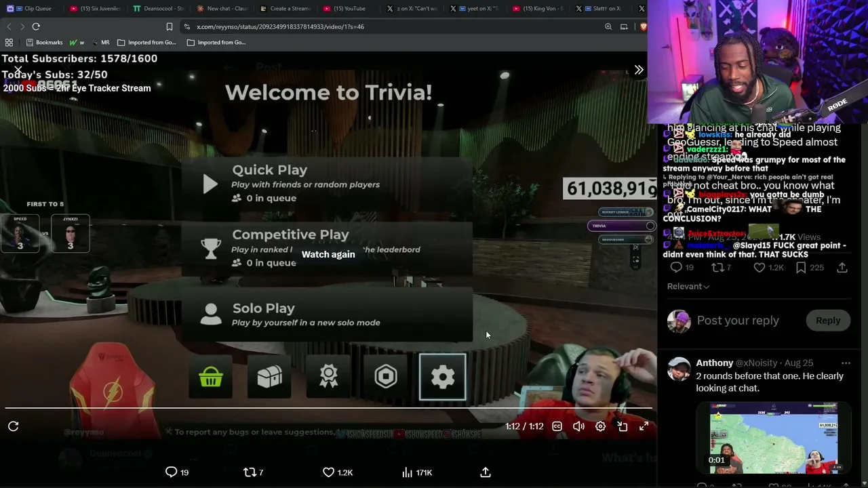
Task: Switch to the New chat - Claude tab
Action: tap(222, 9)
